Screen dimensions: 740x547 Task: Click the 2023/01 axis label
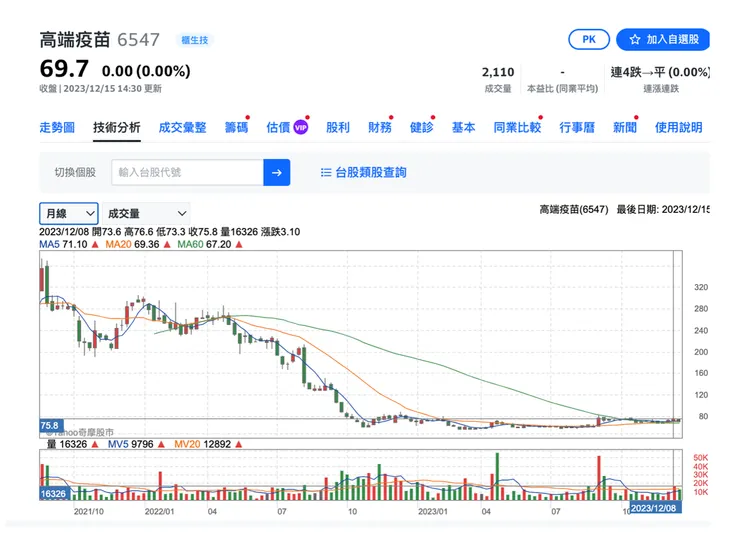pyautogui.click(x=433, y=511)
